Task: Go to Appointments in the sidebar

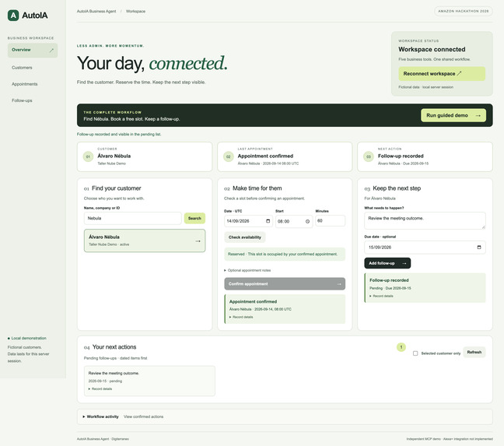Action: [x=24, y=84]
